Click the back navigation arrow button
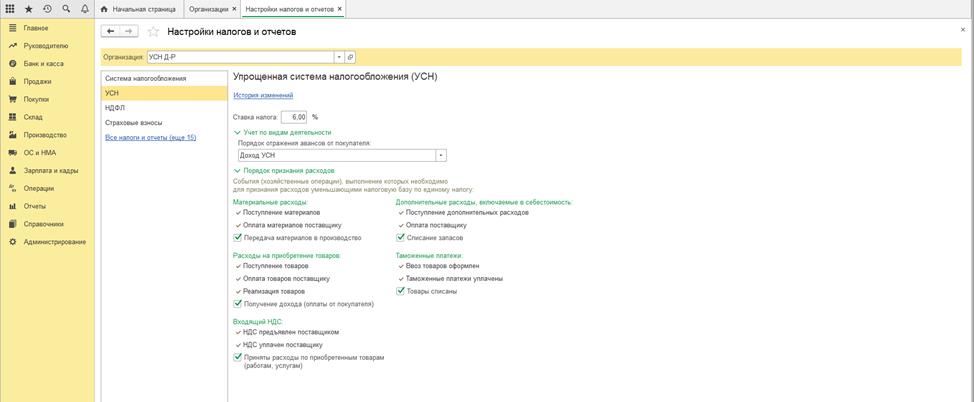The height and width of the screenshot is (402, 974). click(x=110, y=31)
